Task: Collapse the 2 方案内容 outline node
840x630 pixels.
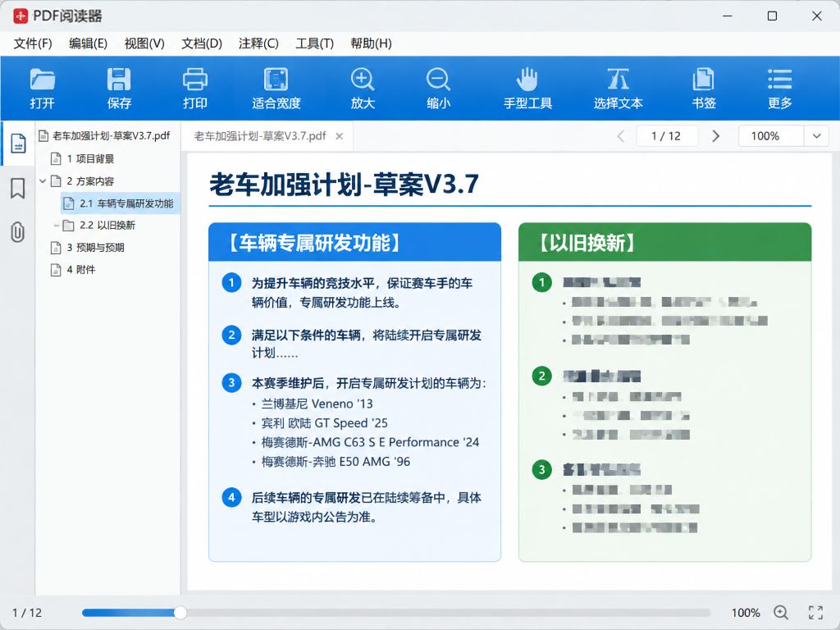Action: pyautogui.click(x=43, y=181)
